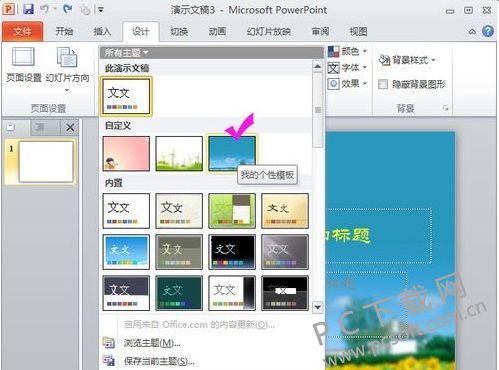Screen dimensions: 499x370
Task: Close the slide thumbnail pane
Action: (x=70, y=127)
